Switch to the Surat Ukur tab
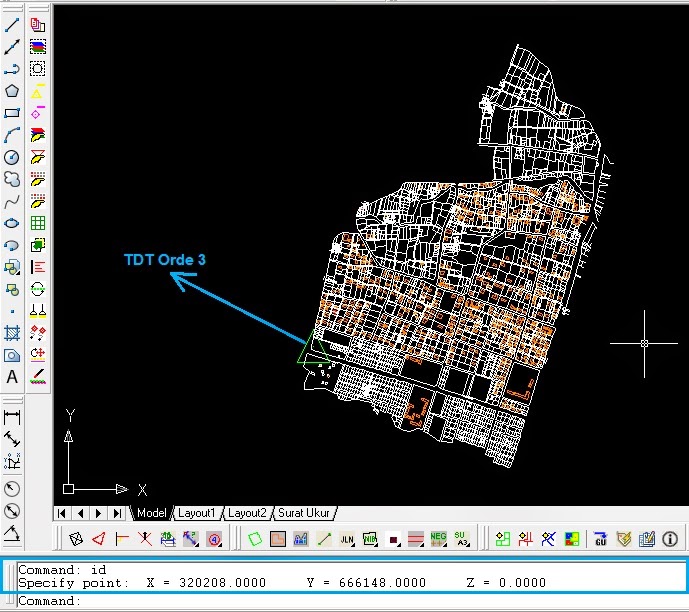The height and width of the screenshot is (612, 689). 304,513
